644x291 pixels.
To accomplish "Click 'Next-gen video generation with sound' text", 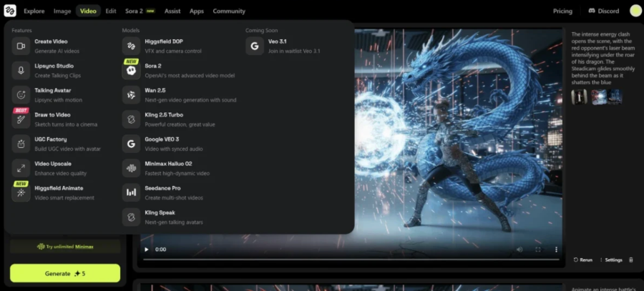I will point(190,100).
